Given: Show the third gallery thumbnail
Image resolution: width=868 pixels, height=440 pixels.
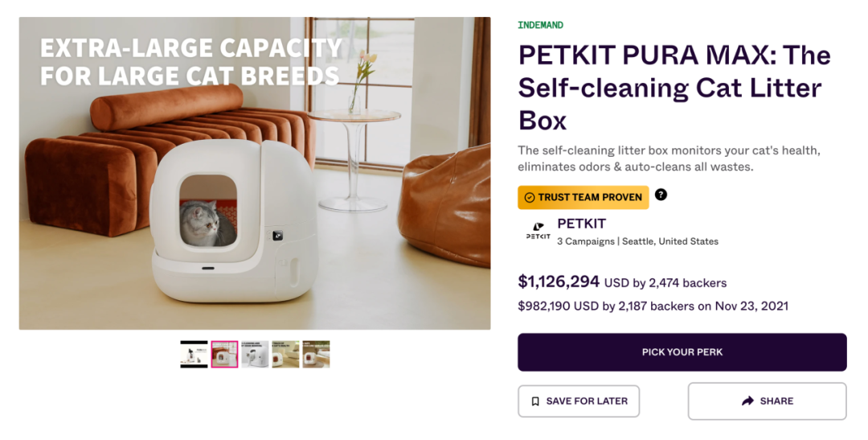Looking at the screenshot, I should point(255,355).
